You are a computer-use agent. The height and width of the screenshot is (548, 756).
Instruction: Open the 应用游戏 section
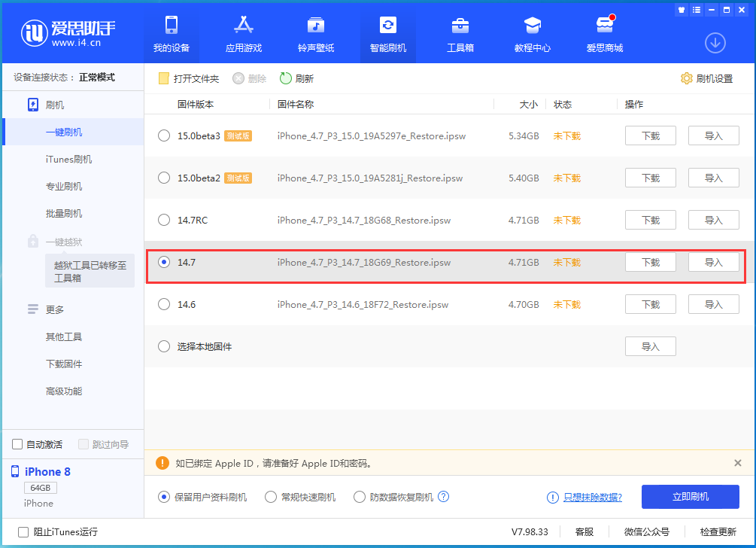point(243,34)
